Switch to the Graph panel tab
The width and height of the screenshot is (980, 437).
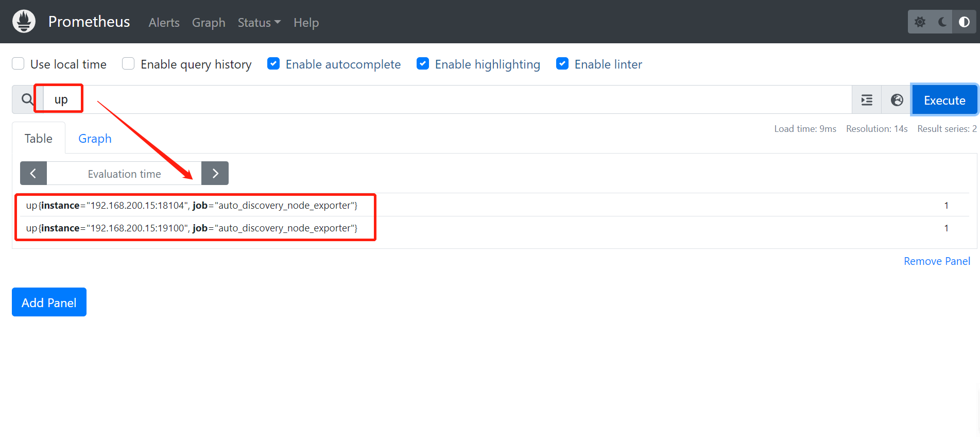coord(95,139)
